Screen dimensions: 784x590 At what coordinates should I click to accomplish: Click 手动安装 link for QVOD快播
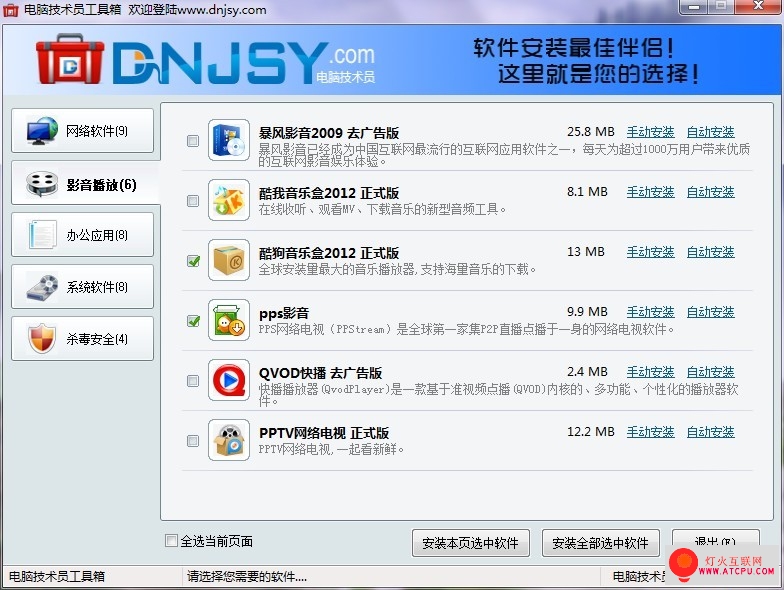(650, 372)
